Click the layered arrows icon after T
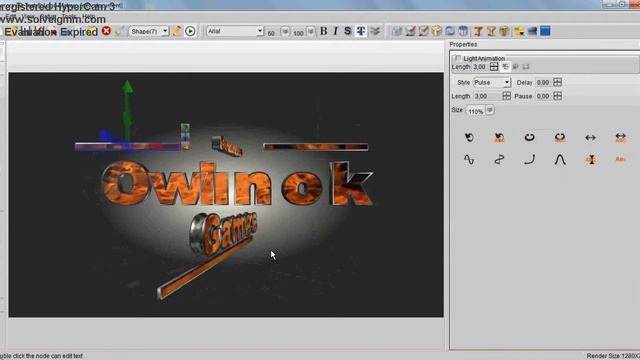Screen dimensions: 640x360 click(375, 31)
